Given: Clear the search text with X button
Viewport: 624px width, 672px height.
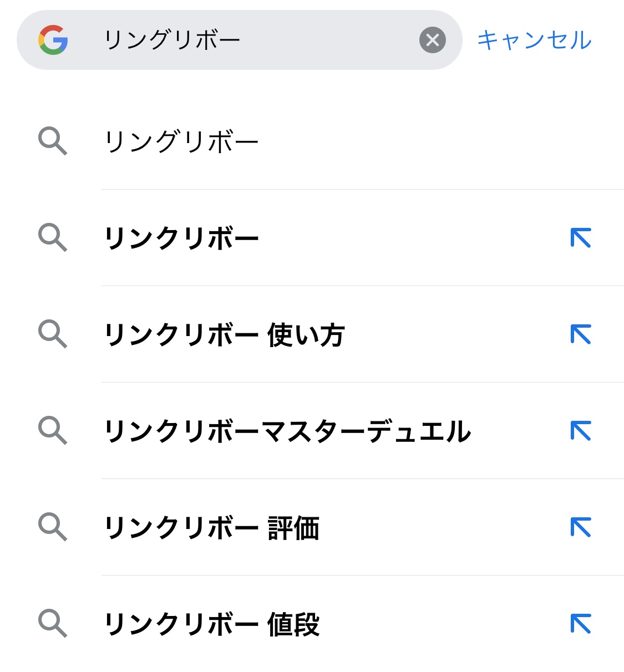Looking at the screenshot, I should 433,40.
